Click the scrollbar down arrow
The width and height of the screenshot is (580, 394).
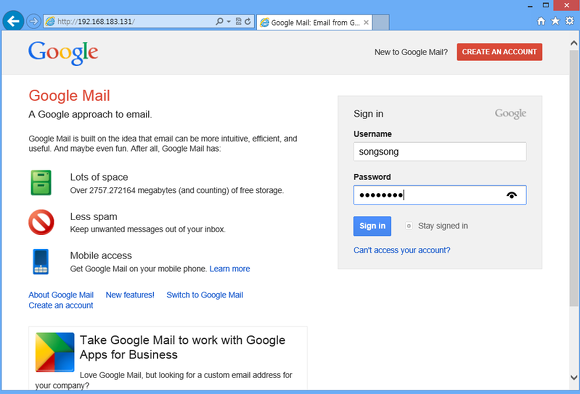point(574,378)
